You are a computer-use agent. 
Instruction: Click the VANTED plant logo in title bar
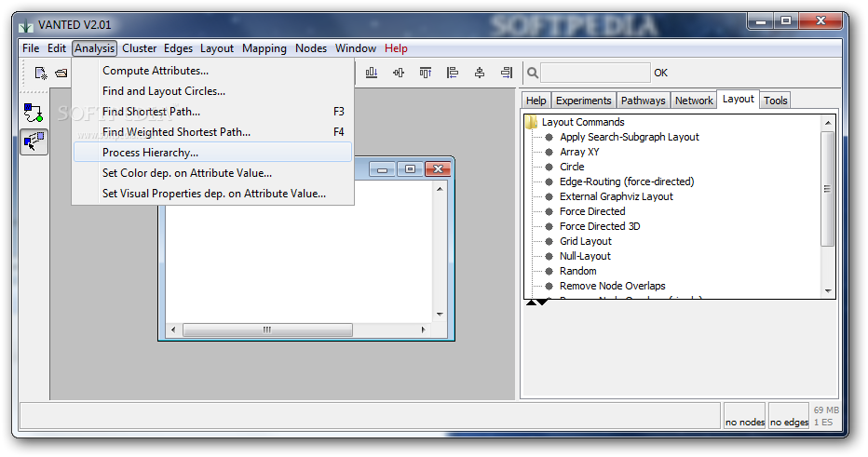(x=25, y=25)
